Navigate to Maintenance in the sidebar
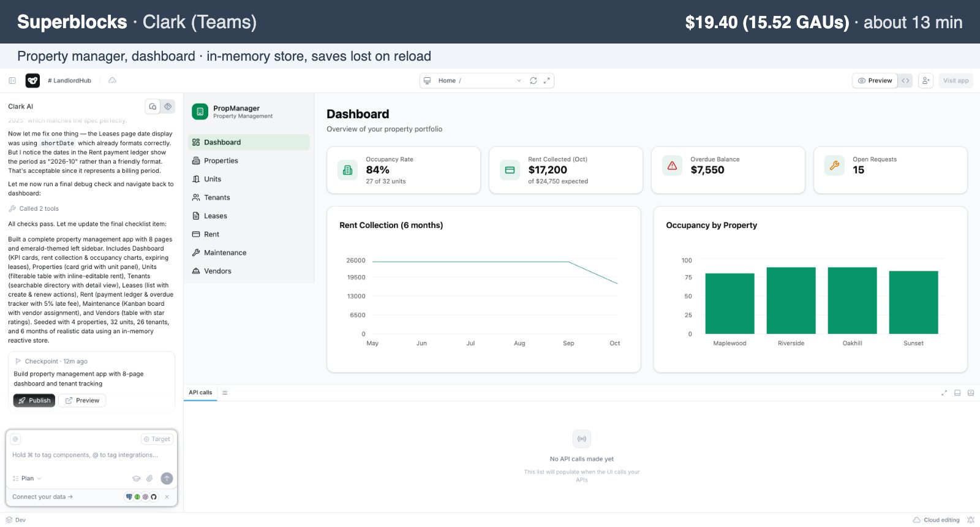This screenshot has width=980, height=527. tap(249, 252)
